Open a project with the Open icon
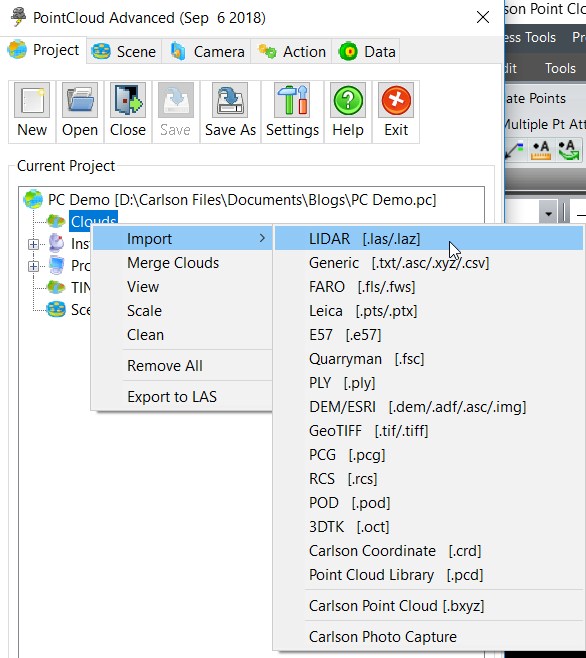This screenshot has height=658, width=586. (80, 100)
